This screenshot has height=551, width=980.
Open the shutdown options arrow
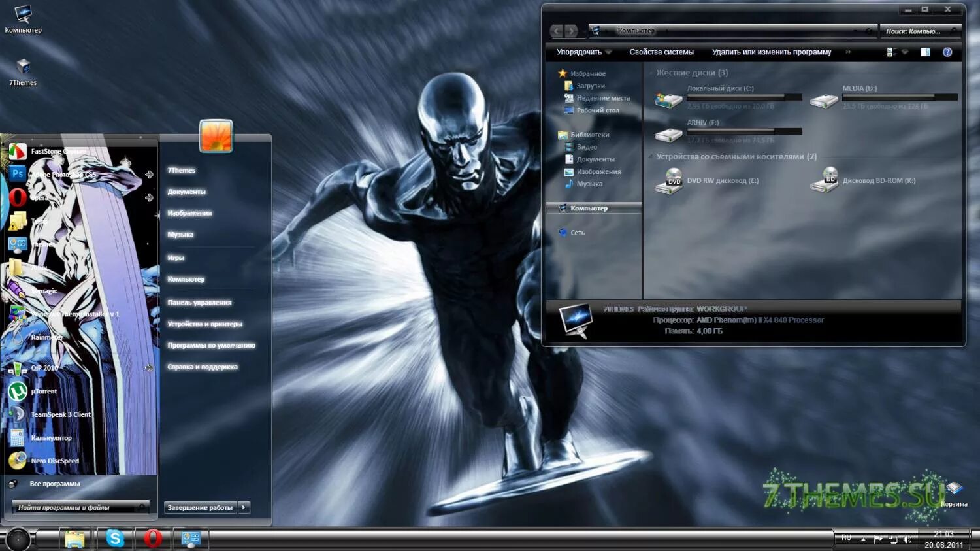tap(244, 507)
